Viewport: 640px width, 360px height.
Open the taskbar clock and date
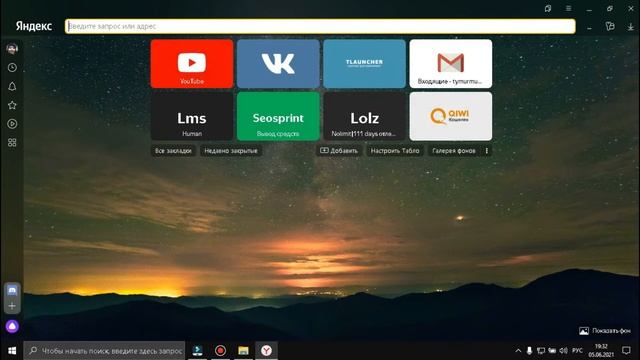point(601,351)
